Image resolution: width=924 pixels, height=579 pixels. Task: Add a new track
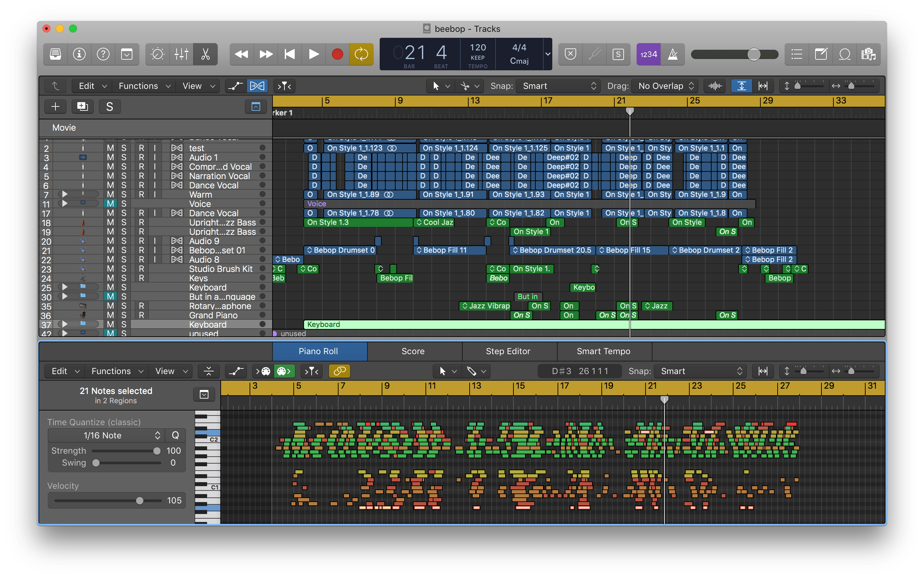[x=55, y=106]
